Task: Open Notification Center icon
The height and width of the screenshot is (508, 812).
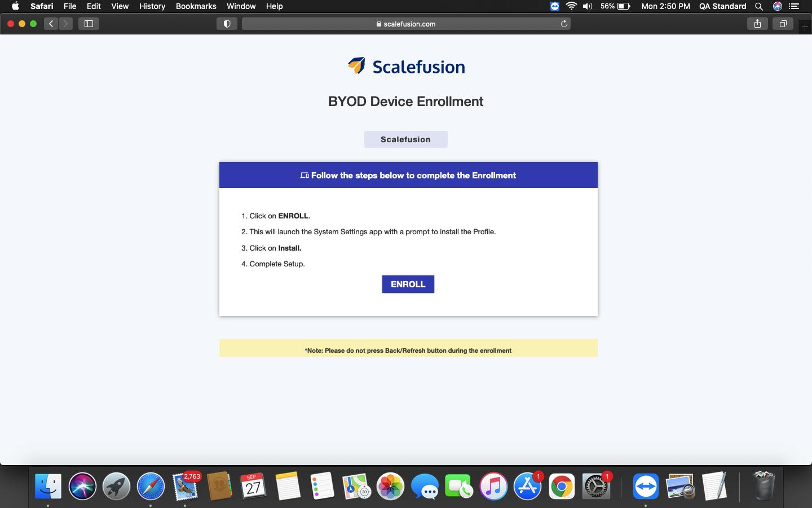Action: tap(794, 6)
